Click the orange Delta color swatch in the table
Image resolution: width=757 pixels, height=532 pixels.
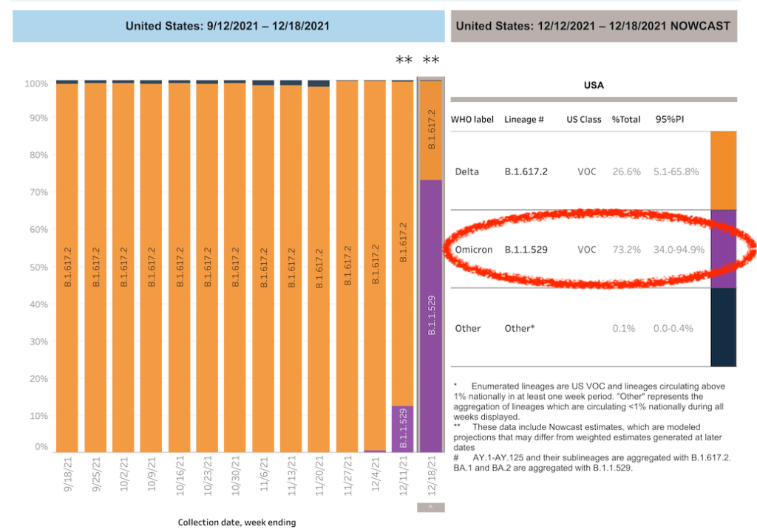722,171
